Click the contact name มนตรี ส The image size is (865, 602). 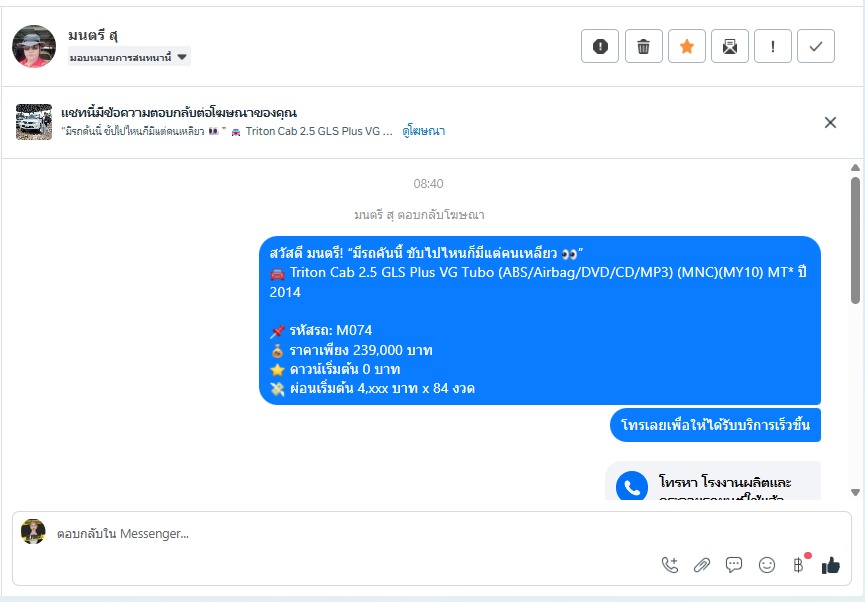(93, 35)
